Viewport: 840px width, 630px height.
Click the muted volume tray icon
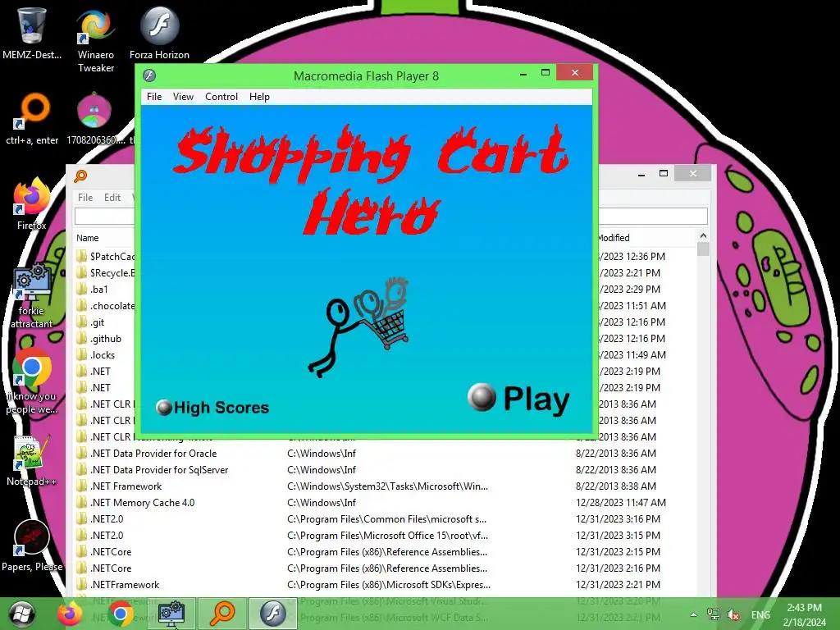[733, 614]
